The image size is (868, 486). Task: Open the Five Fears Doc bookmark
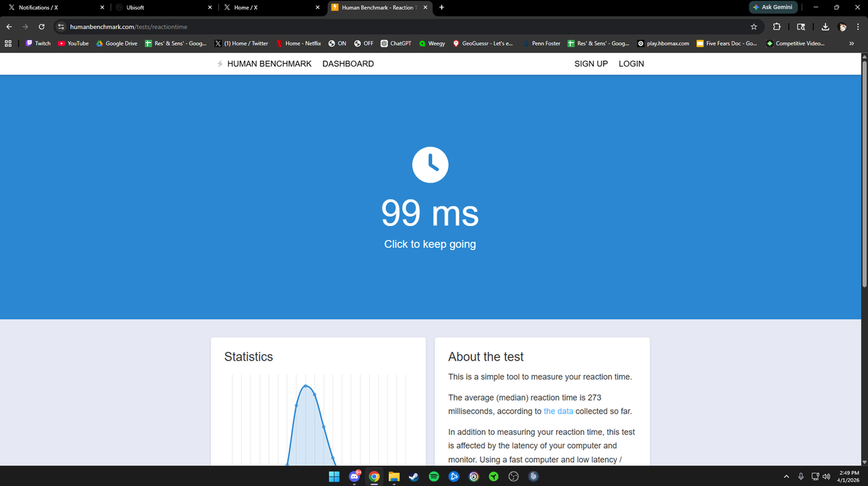click(726, 43)
